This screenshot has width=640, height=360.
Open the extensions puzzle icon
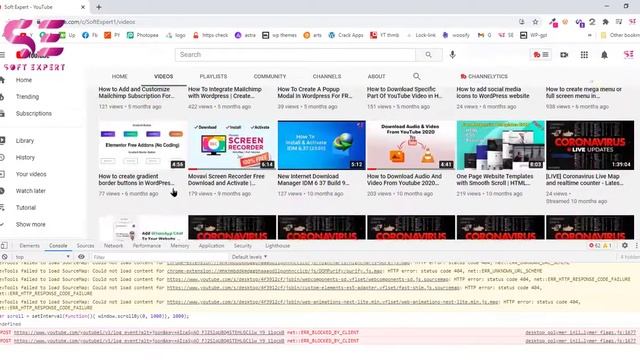605,22
